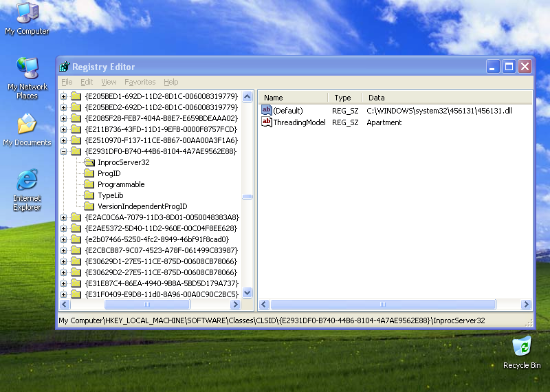Screen dimensions: 550x392
Task: Click folder icon of {E2AC0C6A-7079-11D3-8D01-0050048383A8}
Action: pos(76,217)
